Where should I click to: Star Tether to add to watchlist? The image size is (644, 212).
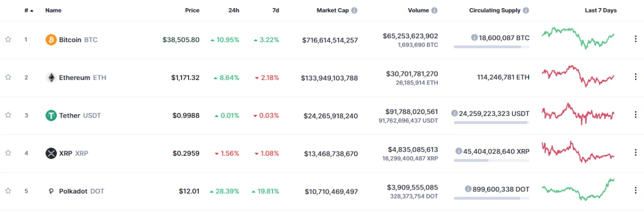[x=8, y=115]
